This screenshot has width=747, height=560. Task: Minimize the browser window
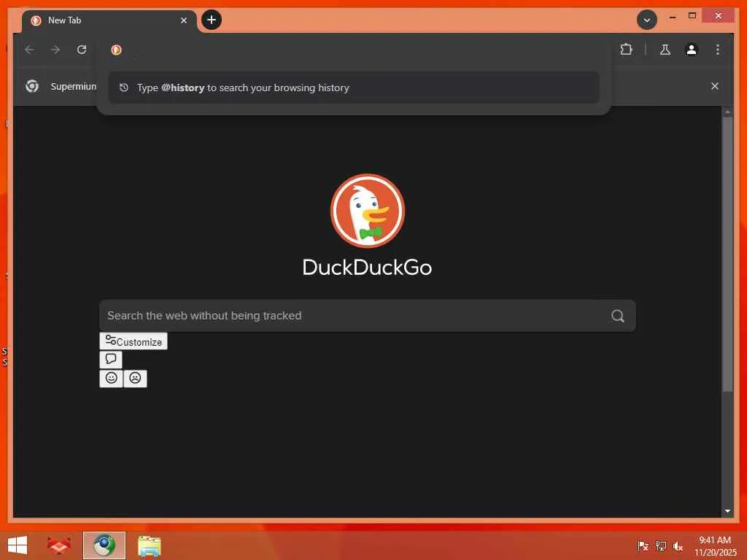[x=672, y=16]
